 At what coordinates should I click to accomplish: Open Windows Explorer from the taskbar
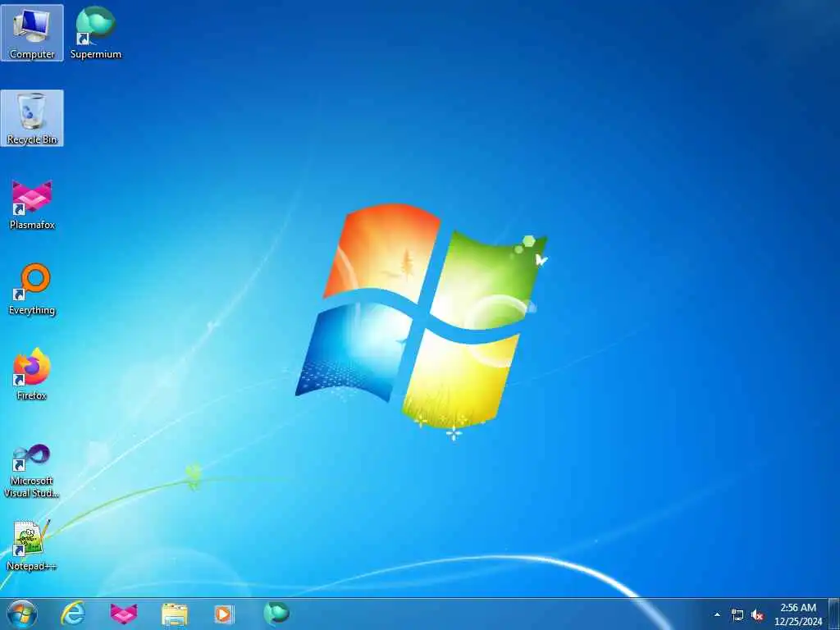pos(175,614)
